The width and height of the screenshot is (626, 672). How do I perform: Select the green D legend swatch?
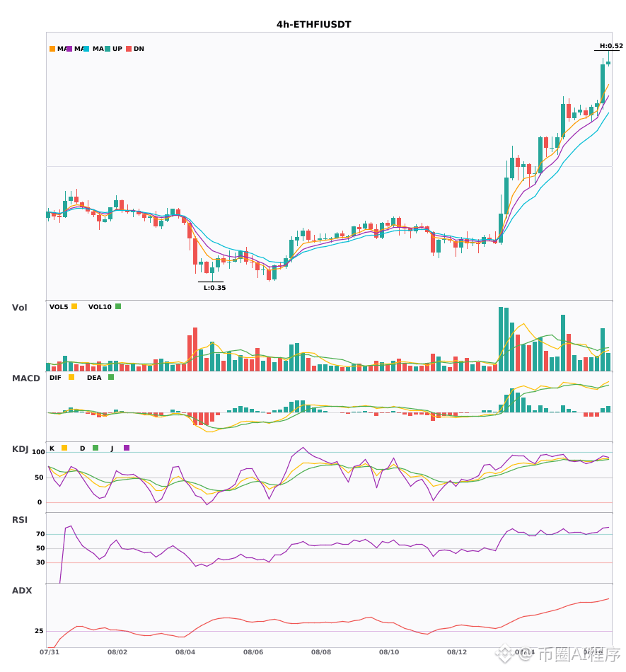pyautogui.click(x=95, y=448)
